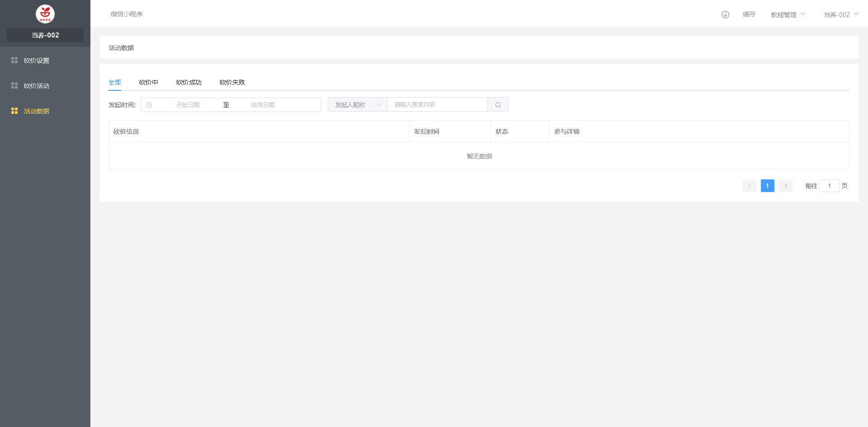Go to next page arrow
The width and height of the screenshot is (868, 427).
786,186
